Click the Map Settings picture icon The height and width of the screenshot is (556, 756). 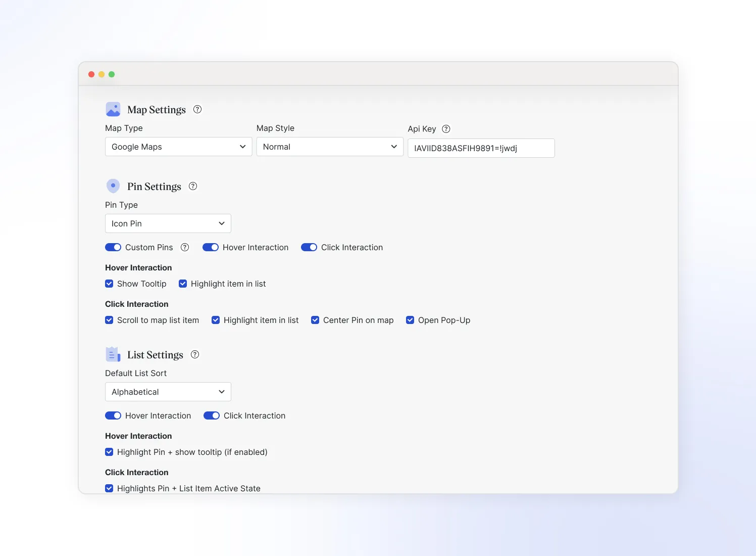coord(113,109)
